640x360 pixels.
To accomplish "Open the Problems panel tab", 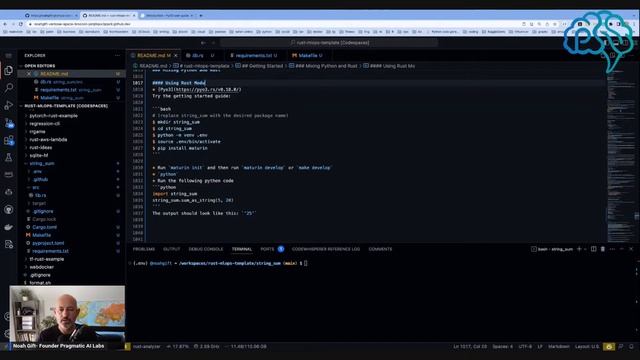I will tap(144, 249).
